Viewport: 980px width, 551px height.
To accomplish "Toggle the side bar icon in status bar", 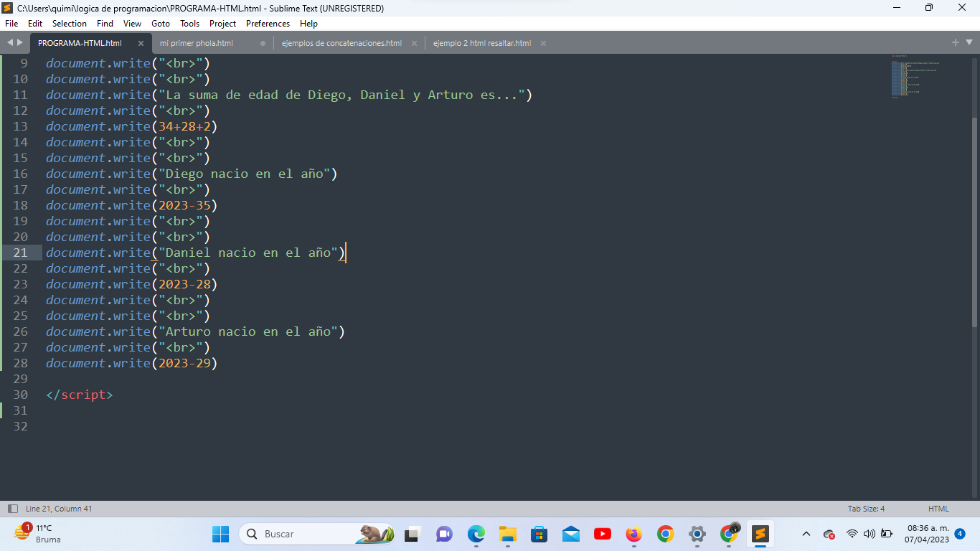I will coord(12,509).
